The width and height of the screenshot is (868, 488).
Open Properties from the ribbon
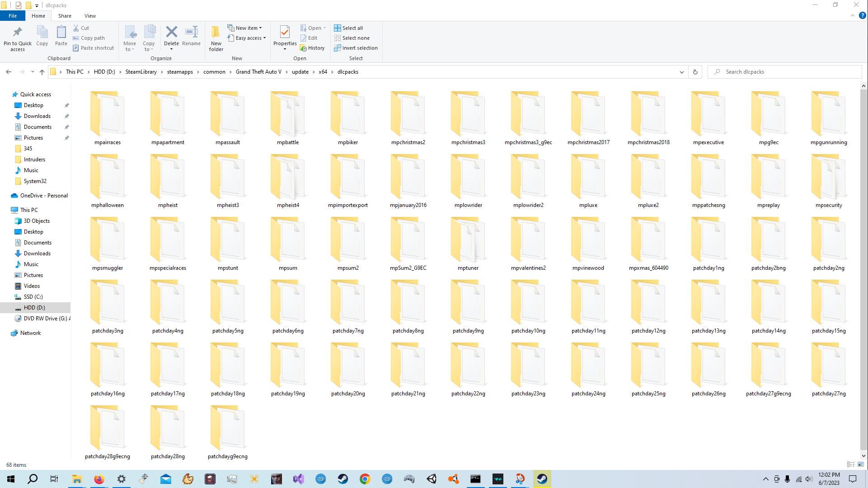point(285,33)
